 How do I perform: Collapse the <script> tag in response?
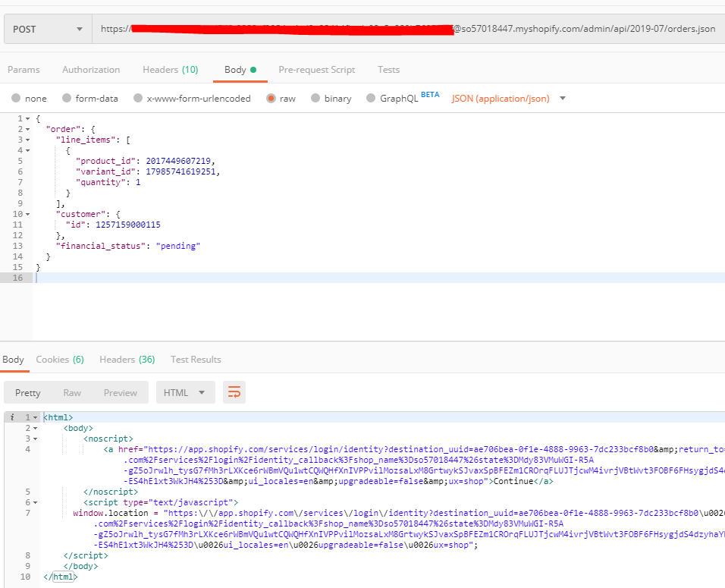(x=35, y=503)
